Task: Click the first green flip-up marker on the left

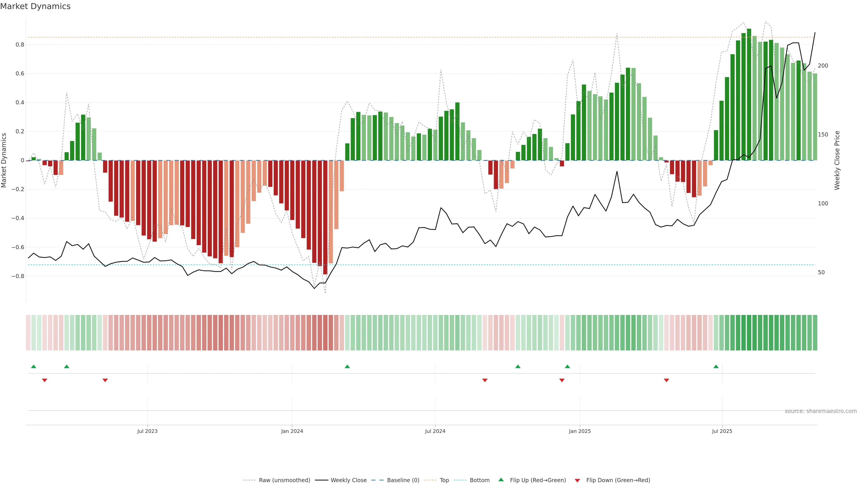Action: (x=33, y=366)
